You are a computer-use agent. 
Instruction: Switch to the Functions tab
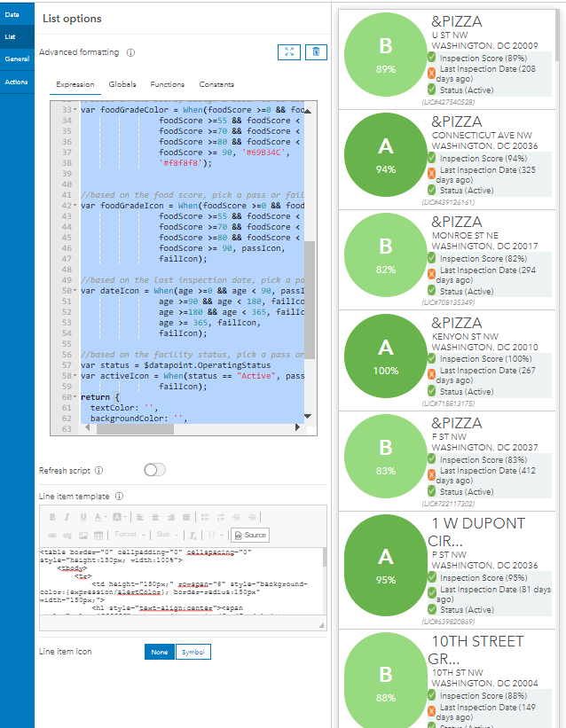pyautogui.click(x=168, y=84)
